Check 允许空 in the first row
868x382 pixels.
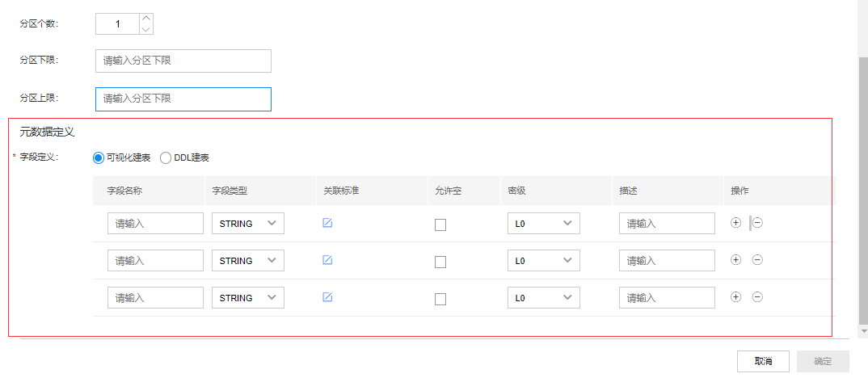[440, 225]
